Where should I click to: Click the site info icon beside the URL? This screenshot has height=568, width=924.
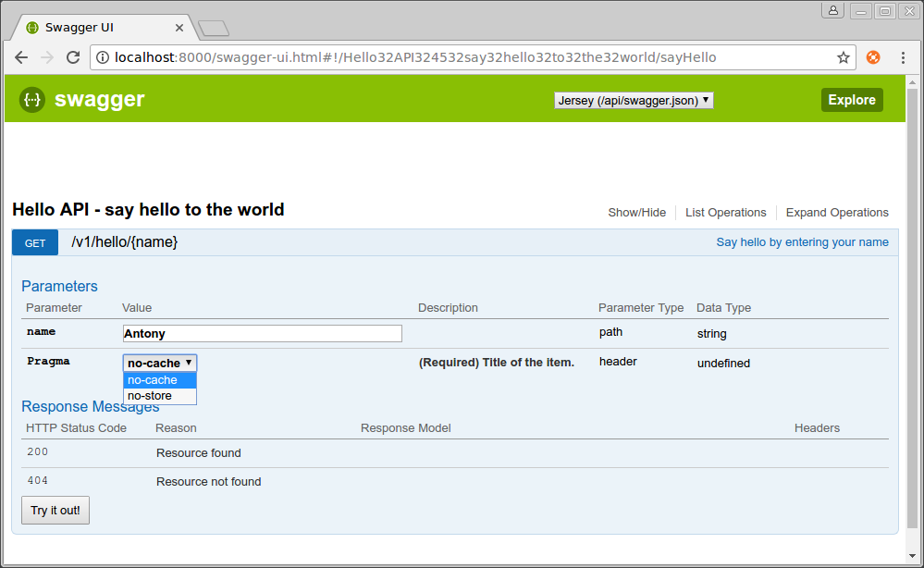click(x=102, y=56)
